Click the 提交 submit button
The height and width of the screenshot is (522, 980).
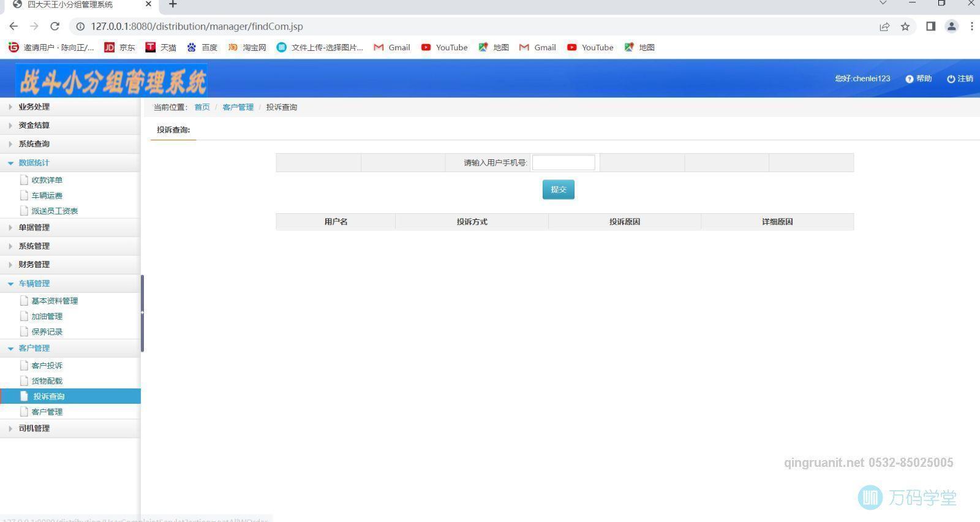558,189
